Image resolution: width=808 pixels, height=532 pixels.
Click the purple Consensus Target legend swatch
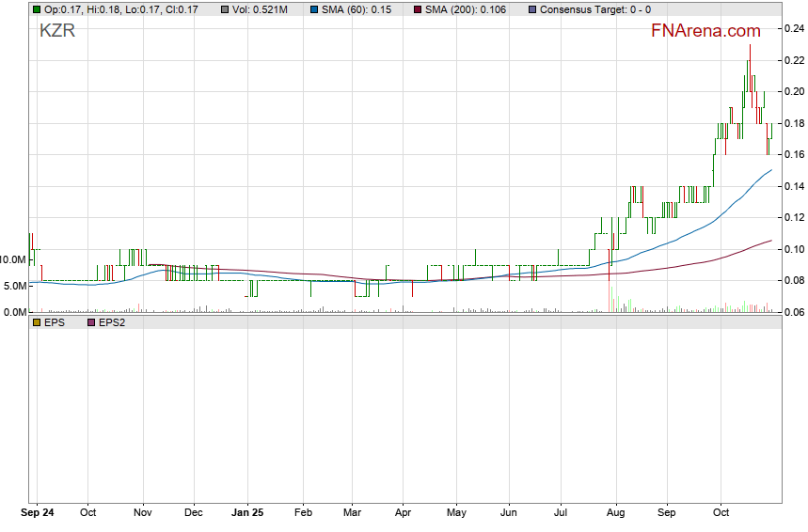coord(532,9)
